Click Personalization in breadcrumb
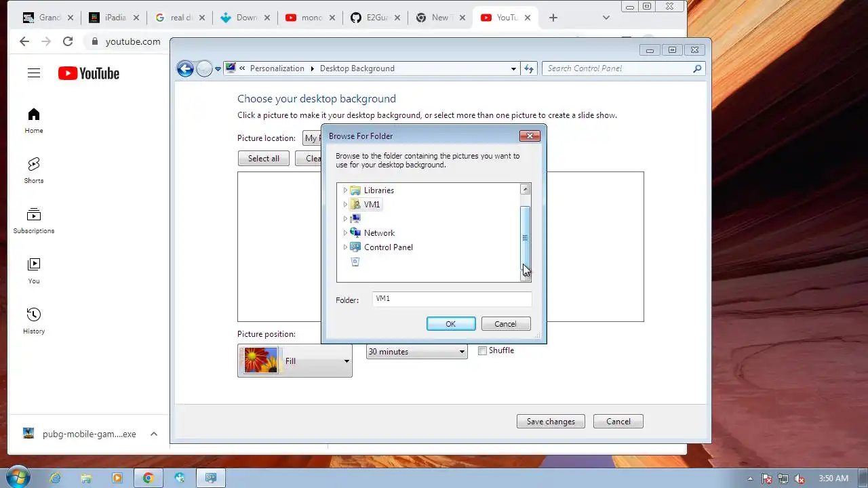The height and width of the screenshot is (488, 868). pos(277,68)
